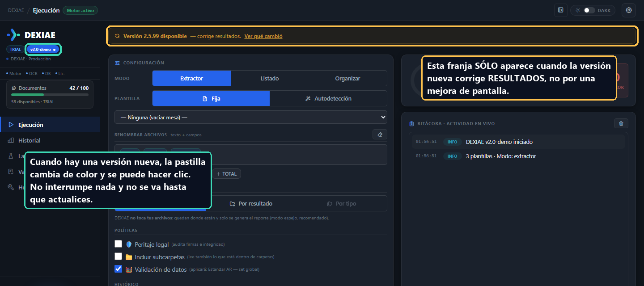
Task: Open the settings gear icon
Action: point(629,10)
